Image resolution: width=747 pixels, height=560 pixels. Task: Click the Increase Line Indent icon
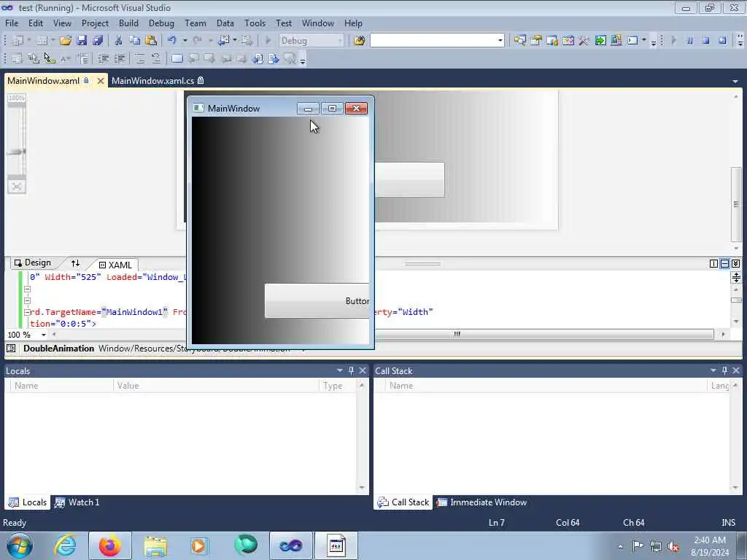[x=119, y=58]
